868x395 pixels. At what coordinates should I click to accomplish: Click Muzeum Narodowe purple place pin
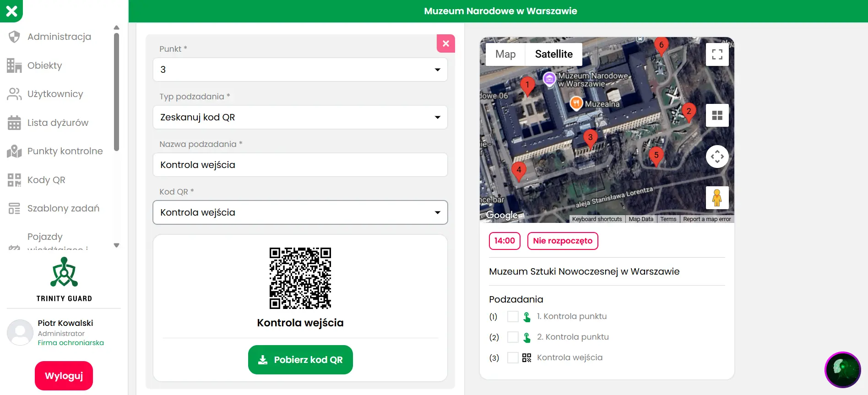[x=549, y=79]
